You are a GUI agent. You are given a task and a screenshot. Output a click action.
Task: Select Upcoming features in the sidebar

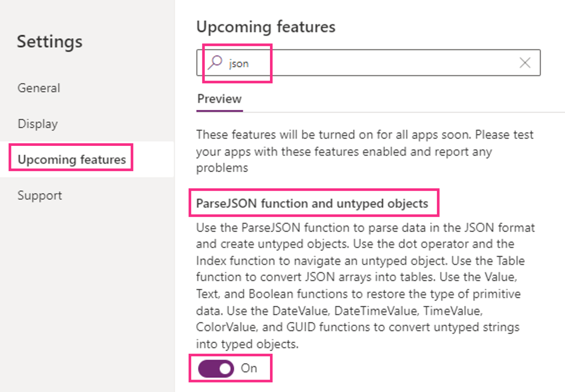point(72,159)
